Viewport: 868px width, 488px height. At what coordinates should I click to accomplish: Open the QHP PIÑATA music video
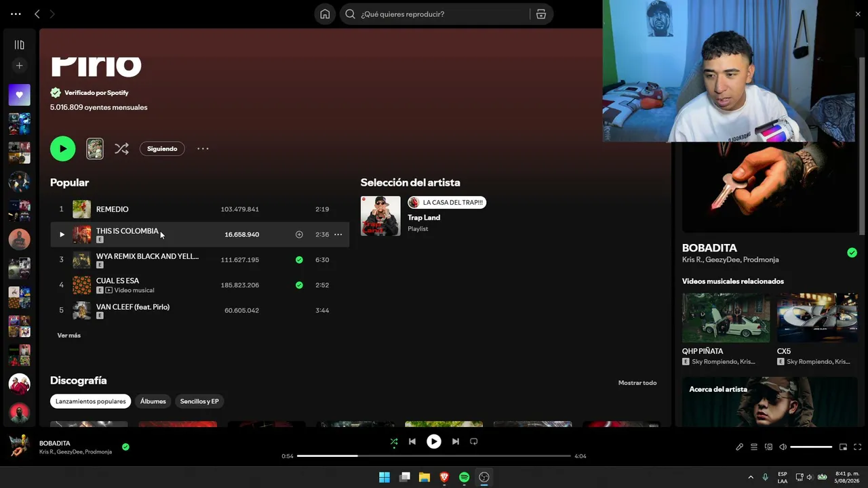tap(726, 317)
